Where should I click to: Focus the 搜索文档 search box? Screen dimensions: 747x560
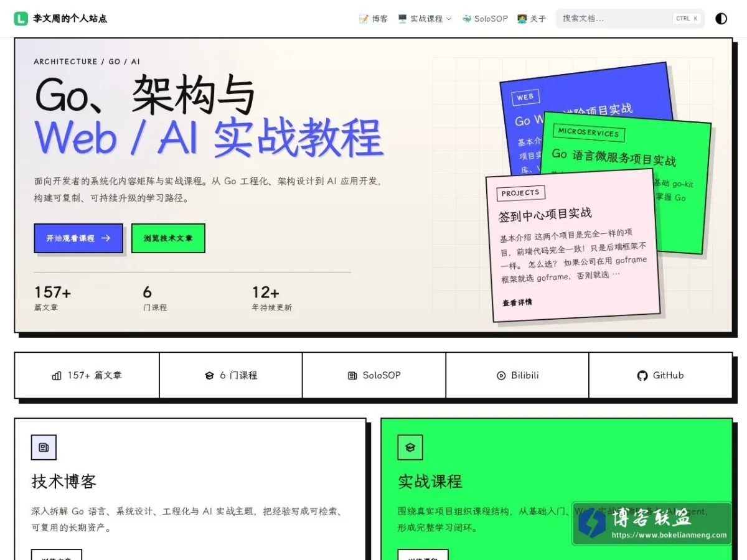tap(630, 19)
